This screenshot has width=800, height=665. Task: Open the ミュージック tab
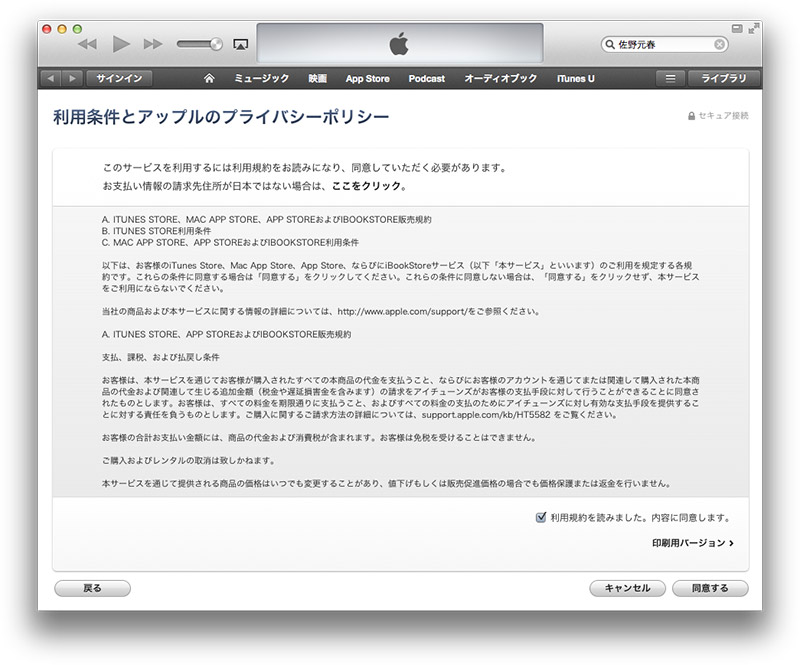coord(261,78)
